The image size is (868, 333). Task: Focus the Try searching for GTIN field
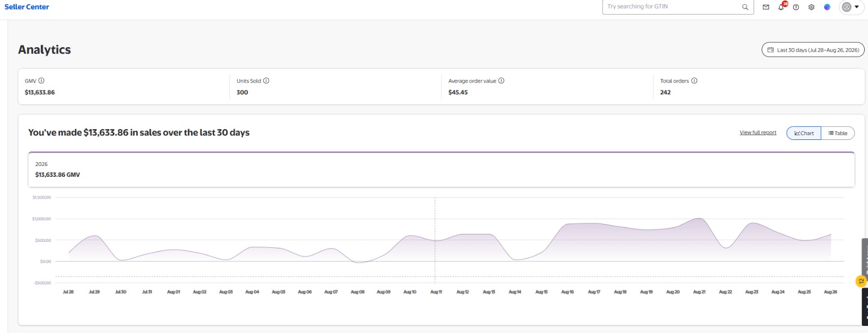pos(673,7)
